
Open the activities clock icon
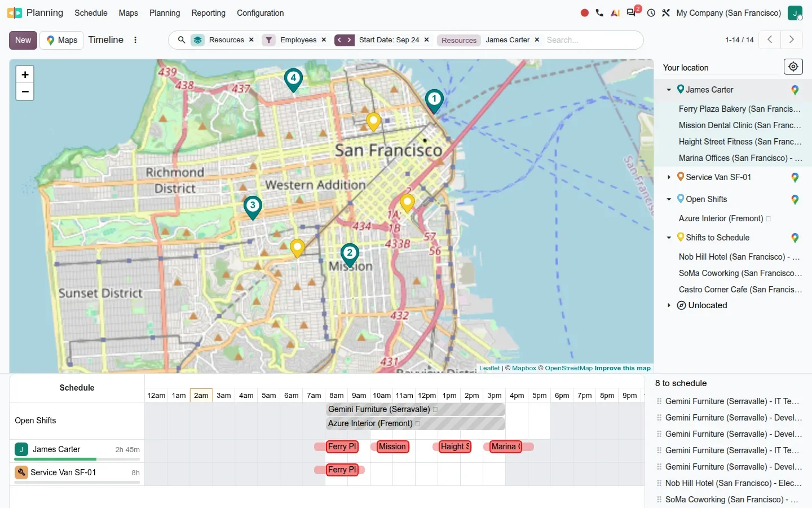point(651,13)
